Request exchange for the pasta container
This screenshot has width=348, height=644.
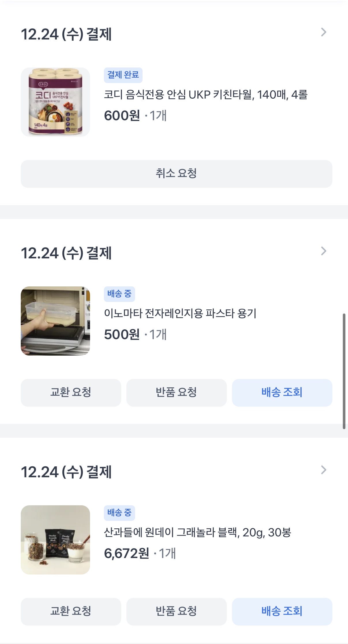click(71, 393)
